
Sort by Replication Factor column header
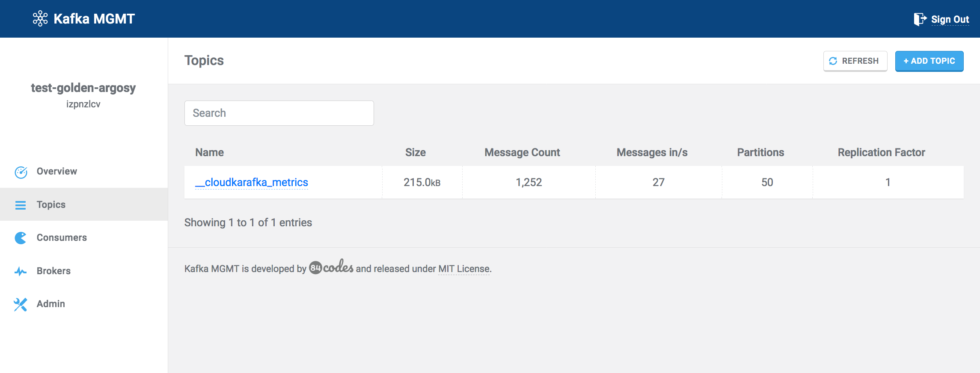(x=882, y=152)
